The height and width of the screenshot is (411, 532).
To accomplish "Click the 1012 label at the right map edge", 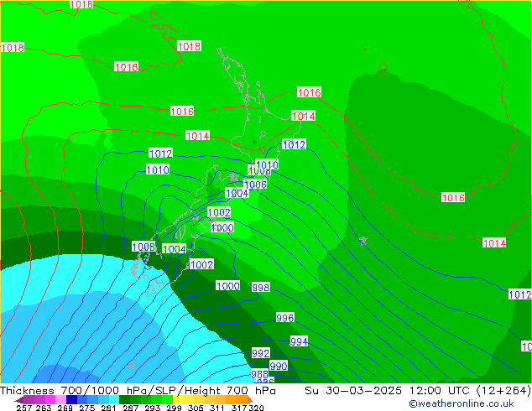I will click(x=520, y=294).
